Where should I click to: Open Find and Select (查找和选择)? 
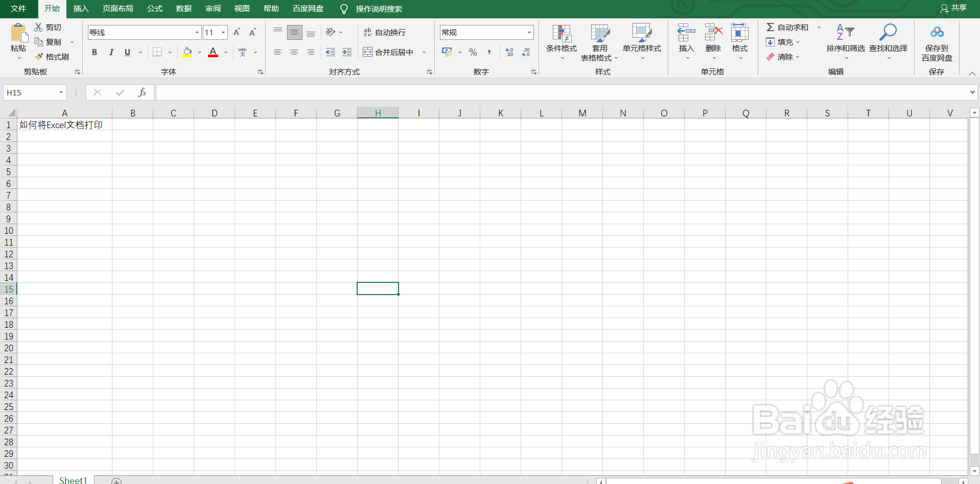[889, 41]
